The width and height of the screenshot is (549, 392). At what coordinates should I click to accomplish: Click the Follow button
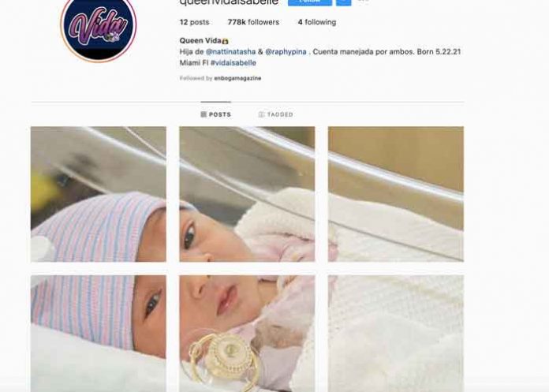pos(310,2)
